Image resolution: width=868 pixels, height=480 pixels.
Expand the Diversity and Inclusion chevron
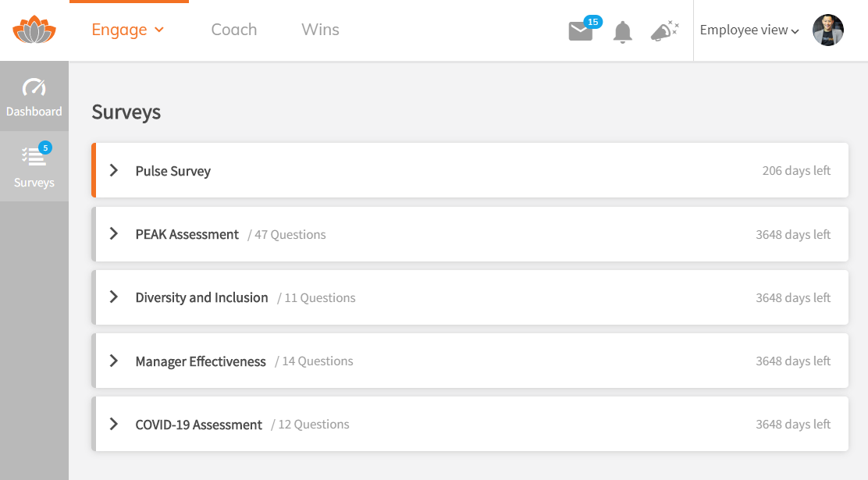point(114,297)
